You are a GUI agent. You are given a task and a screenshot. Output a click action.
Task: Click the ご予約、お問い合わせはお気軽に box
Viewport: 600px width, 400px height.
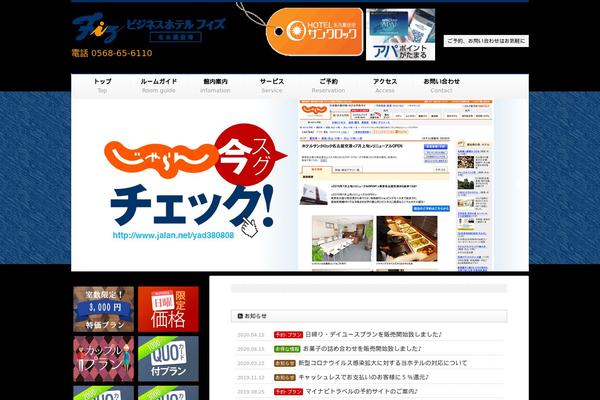click(x=486, y=41)
